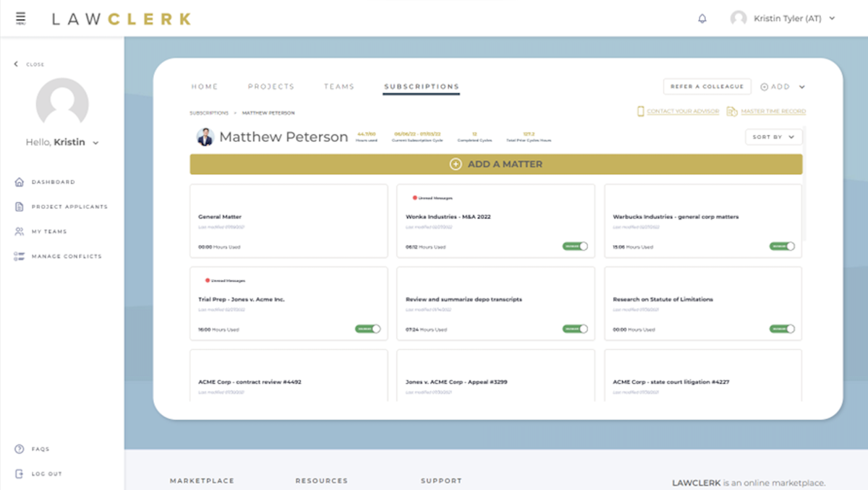
Task: Click 06:12 Hours Used on the Wonka card
Action: point(426,247)
